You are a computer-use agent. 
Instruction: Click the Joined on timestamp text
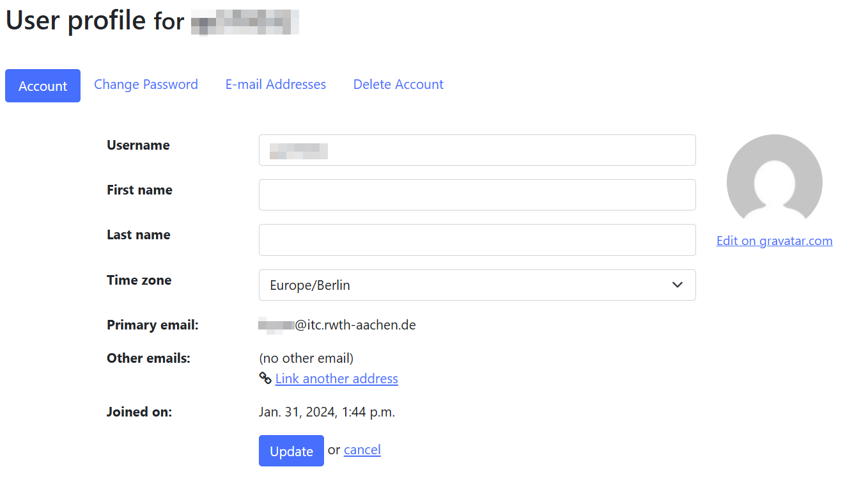click(327, 411)
